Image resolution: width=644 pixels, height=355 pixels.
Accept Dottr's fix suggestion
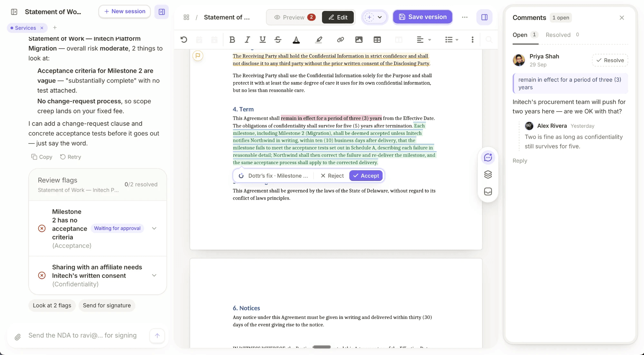click(x=366, y=176)
